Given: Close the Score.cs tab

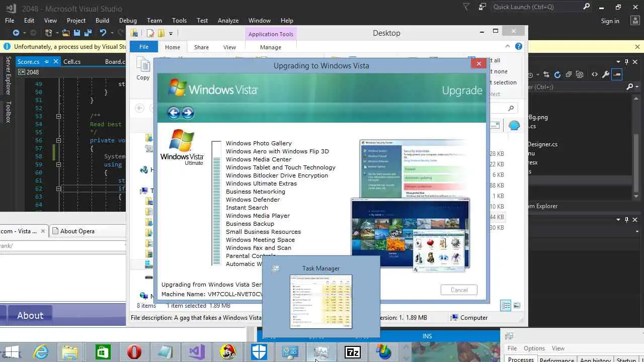Looking at the screenshot, I should point(55,61).
